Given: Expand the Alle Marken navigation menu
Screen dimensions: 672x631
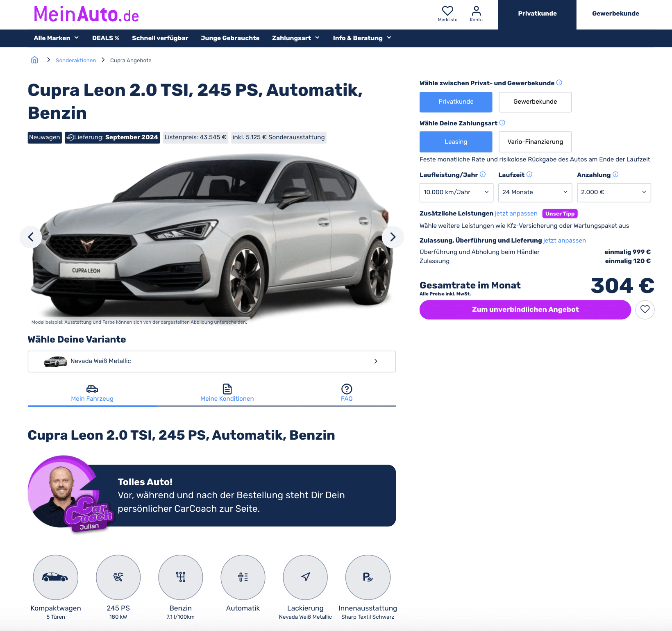Looking at the screenshot, I should (56, 38).
